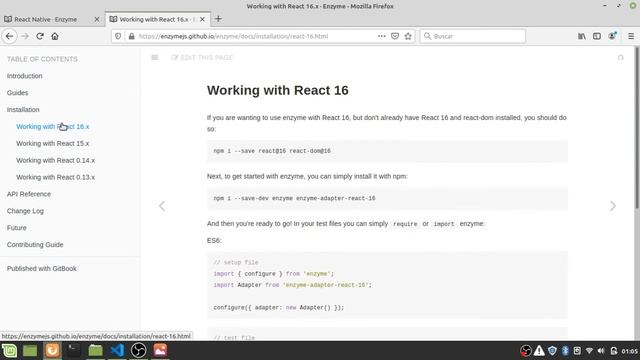Go to the previous documentation page arrow
Viewport: 640px width, 360px height.
pos(162,206)
